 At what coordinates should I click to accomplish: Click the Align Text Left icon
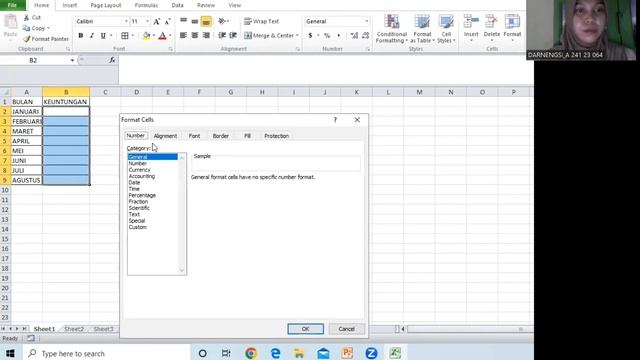pos(184,36)
